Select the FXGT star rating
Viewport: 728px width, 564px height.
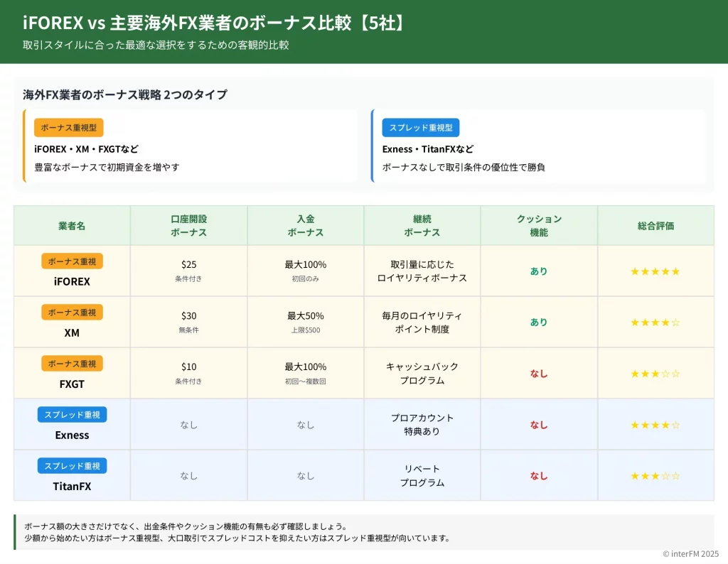(655, 374)
